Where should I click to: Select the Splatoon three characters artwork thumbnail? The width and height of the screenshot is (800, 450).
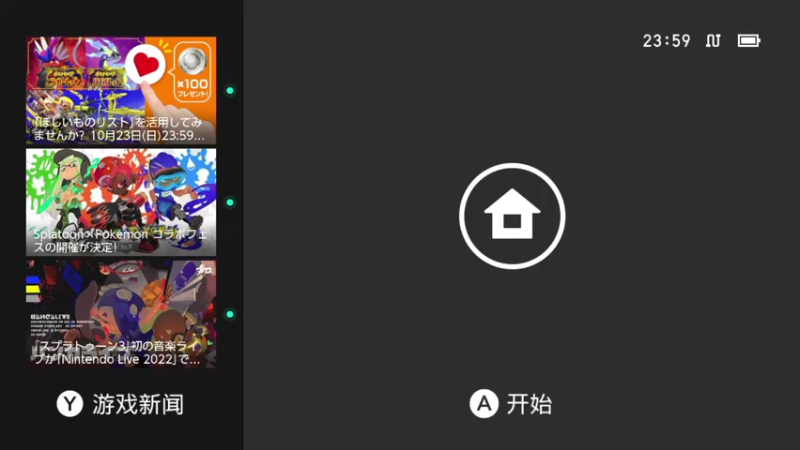(x=121, y=202)
